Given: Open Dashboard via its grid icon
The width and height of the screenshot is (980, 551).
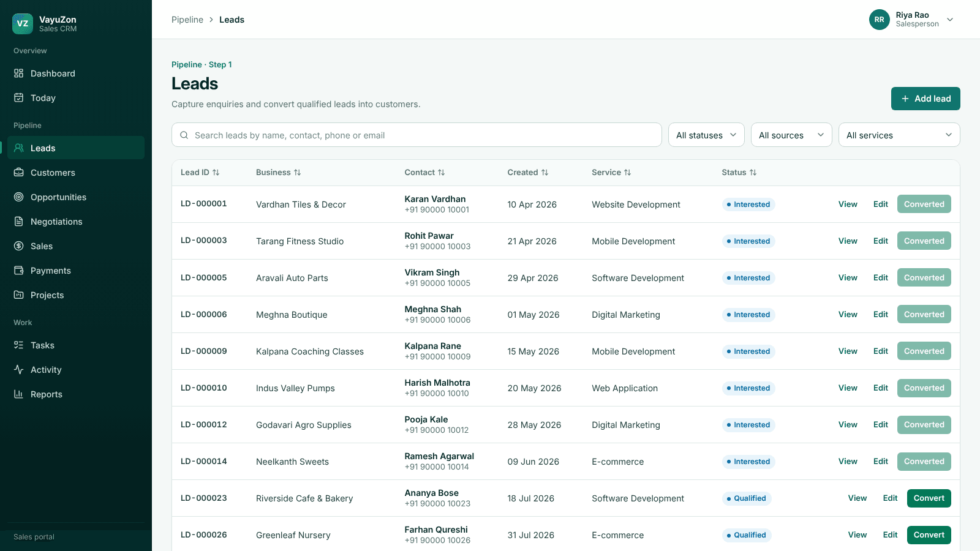Looking at the screenshot, I should click(x=19, y=73).
